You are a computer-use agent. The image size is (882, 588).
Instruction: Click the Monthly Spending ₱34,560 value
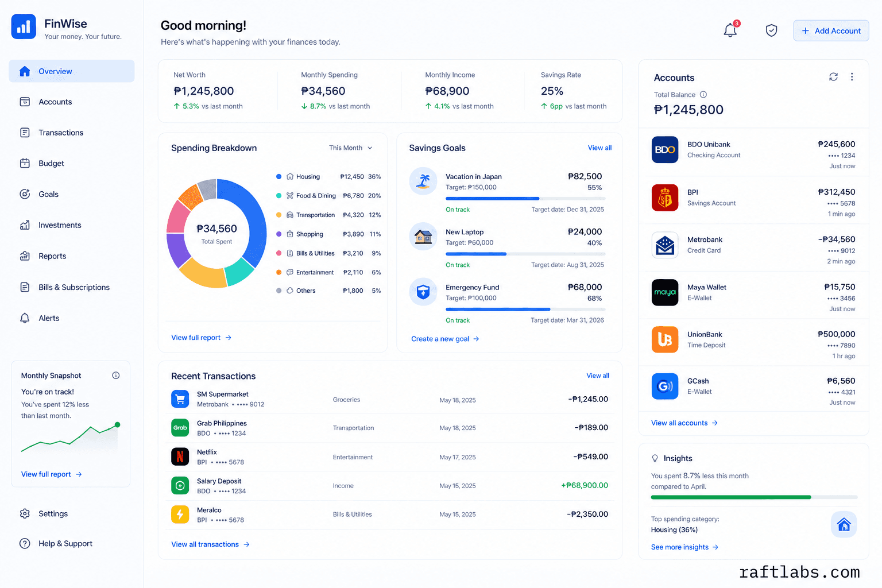click(x=323, y=91)
